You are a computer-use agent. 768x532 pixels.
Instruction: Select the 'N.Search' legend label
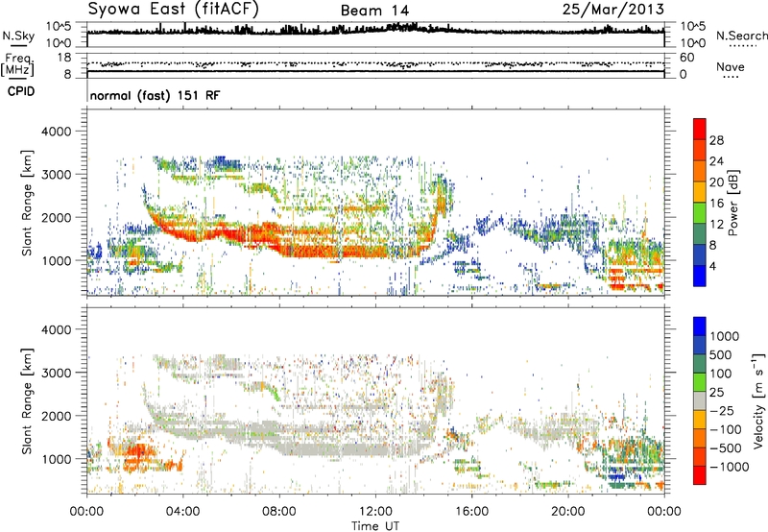pos(742,36)
